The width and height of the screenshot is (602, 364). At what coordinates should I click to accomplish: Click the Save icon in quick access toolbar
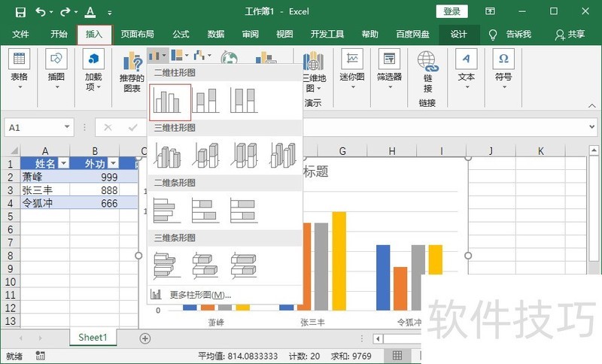20,12
